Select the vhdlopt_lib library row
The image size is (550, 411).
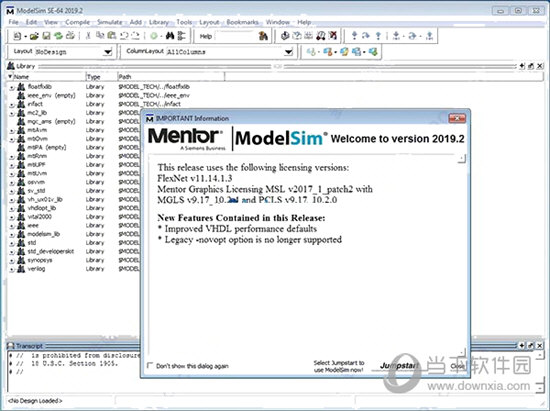pos(42,208)
